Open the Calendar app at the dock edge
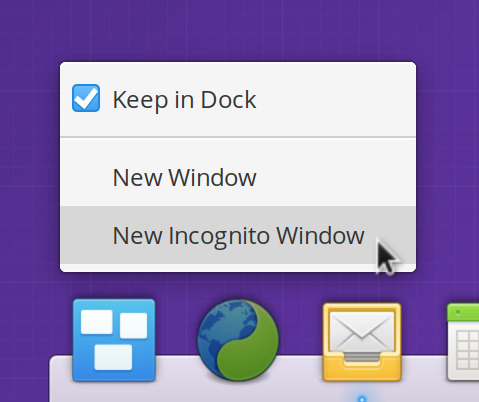Viewport: 479px width, 402px height. click(463, 342)
